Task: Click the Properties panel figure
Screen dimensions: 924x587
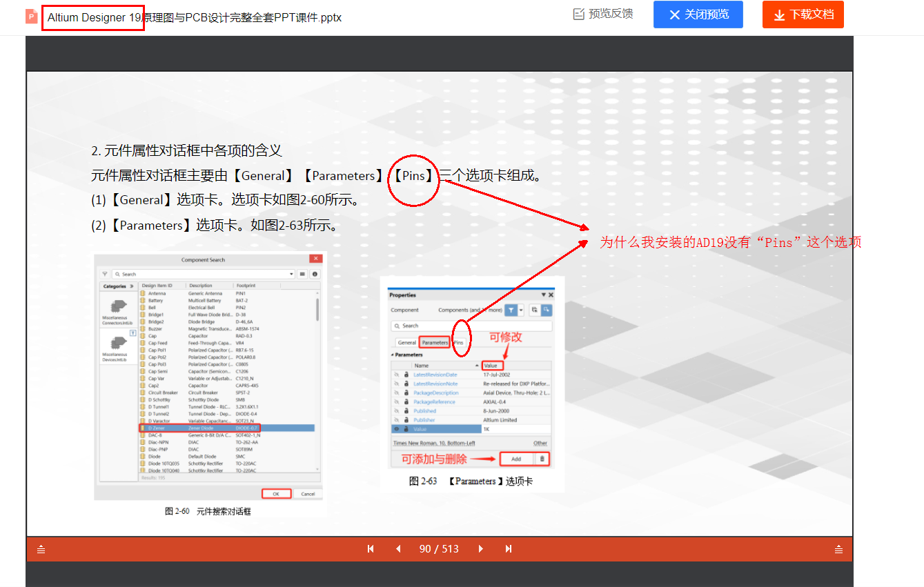Action: (471, 378)
